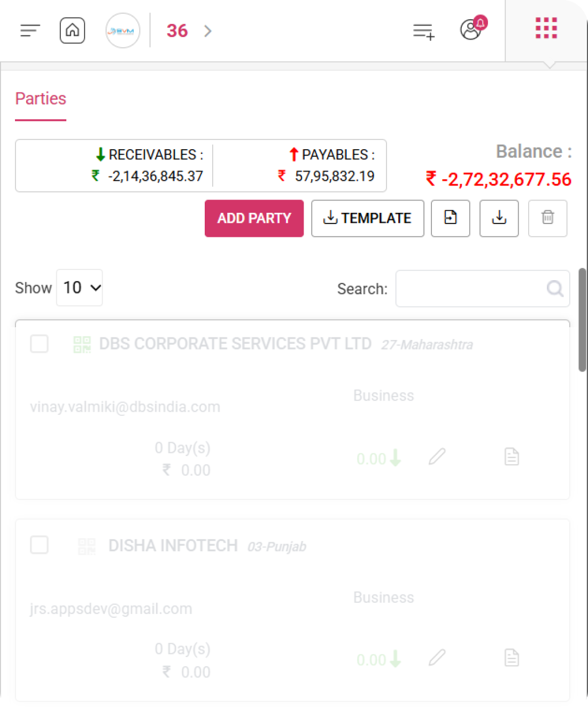Click the trash delete icon button
Image resolution: width=588 pixels, height=717 pixels.
pos(548,218)
